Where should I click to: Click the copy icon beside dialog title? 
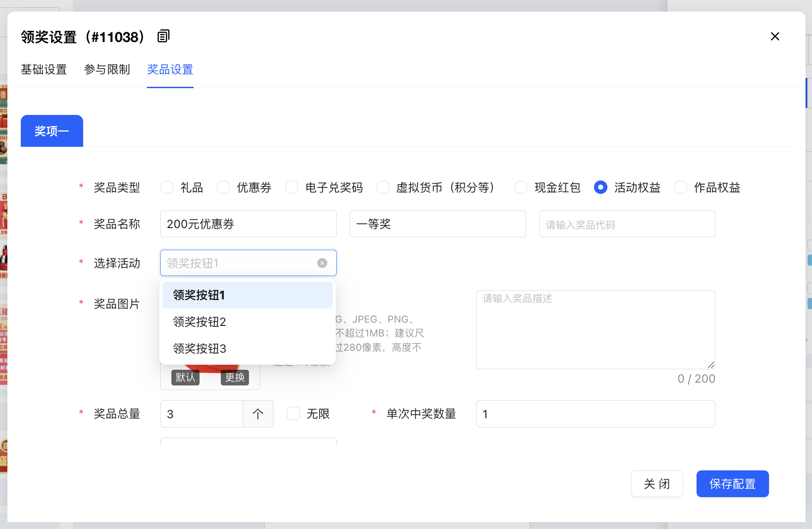pos(164,36)
